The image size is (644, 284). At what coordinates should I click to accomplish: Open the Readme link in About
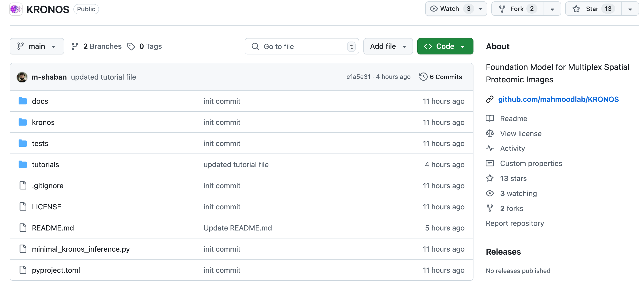pos(513,119)
